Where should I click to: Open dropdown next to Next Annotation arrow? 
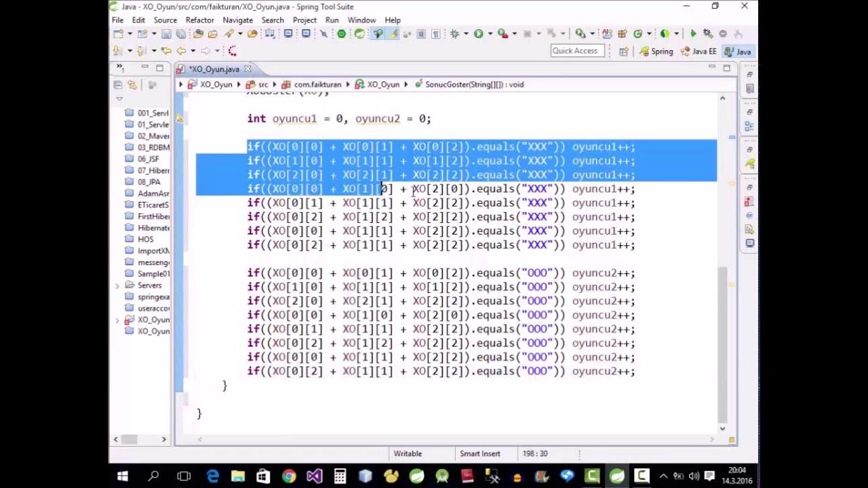130,51
